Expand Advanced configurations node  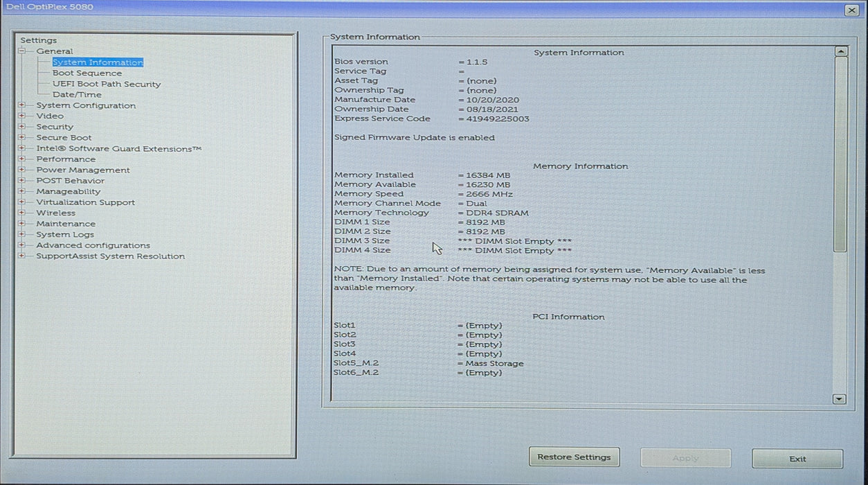point(22,245)
